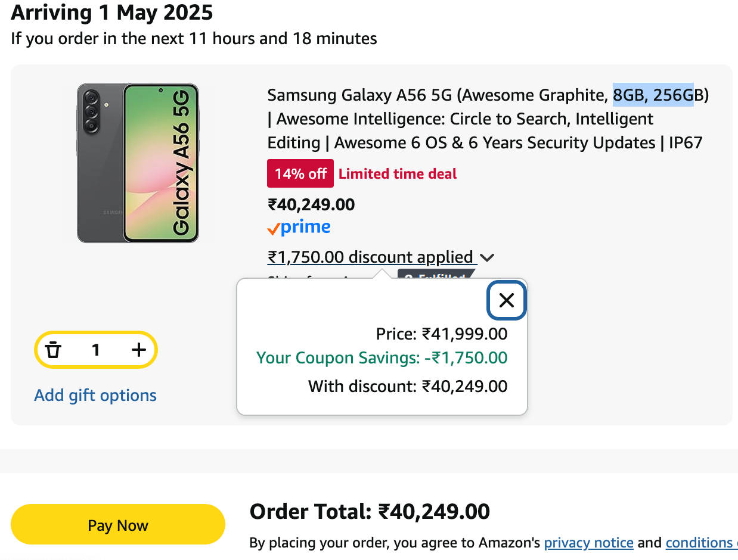Click Your Coupon Savings line in popover

pos(382,358)
